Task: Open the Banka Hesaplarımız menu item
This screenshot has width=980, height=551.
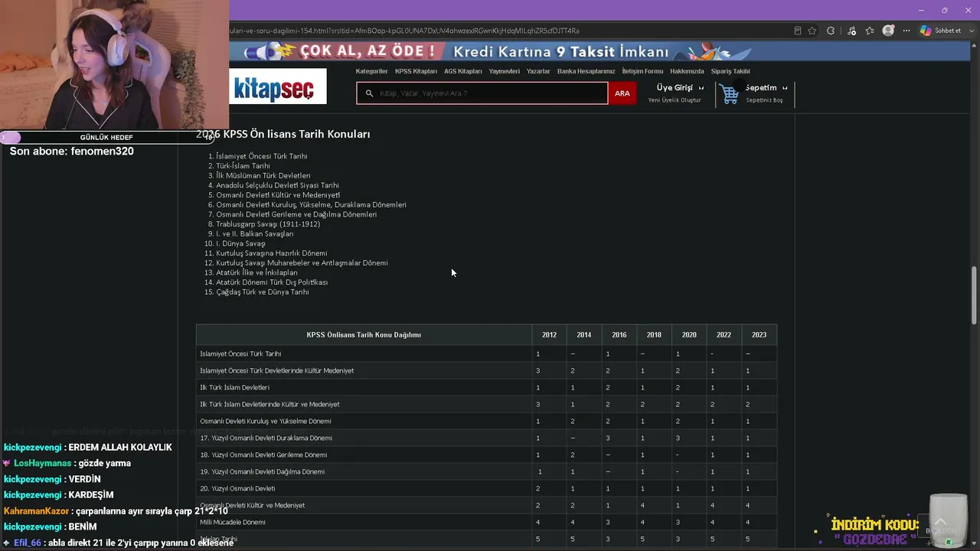Action: coord(586,71)
